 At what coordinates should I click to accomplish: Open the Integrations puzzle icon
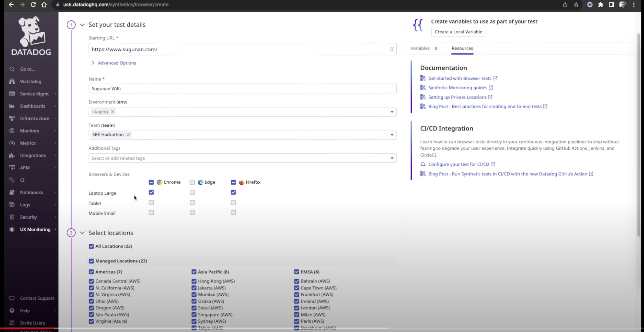tap(12, 155)
